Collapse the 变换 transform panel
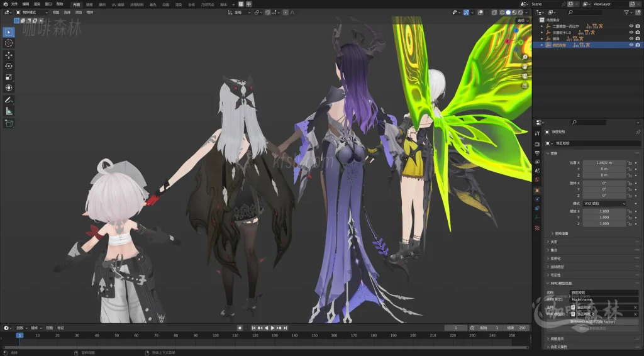 pos(553,153)
